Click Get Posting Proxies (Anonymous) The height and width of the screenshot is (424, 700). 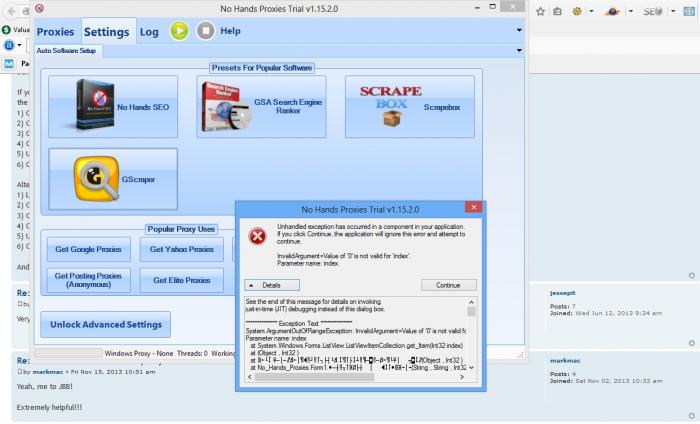pos(88,280)
